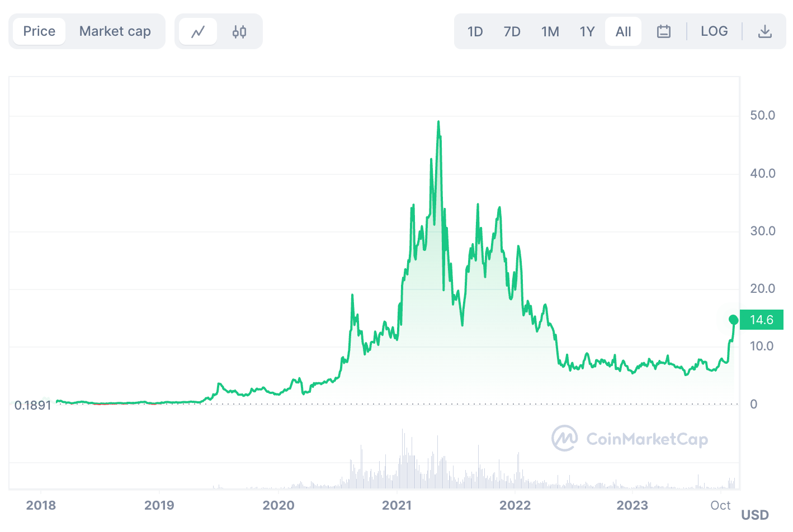Screen dimensions: 793x532
Task: Select the 1D timeframe
Action: point(475,31)
